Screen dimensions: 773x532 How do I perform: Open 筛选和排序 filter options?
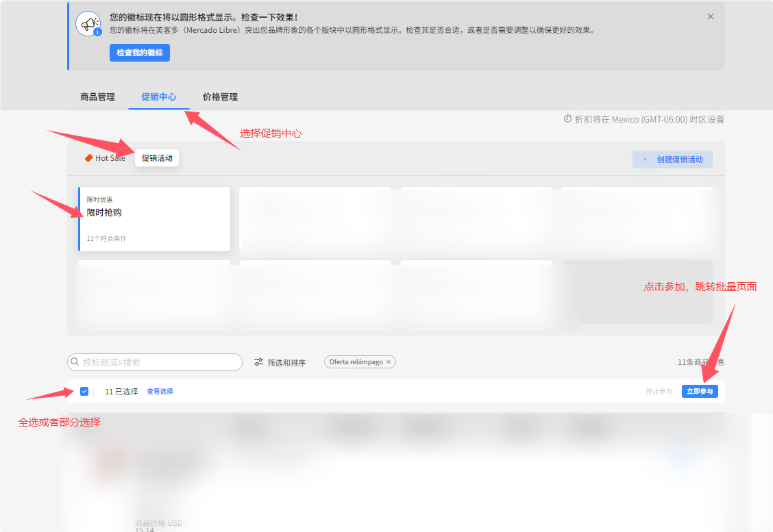point(280,363)
